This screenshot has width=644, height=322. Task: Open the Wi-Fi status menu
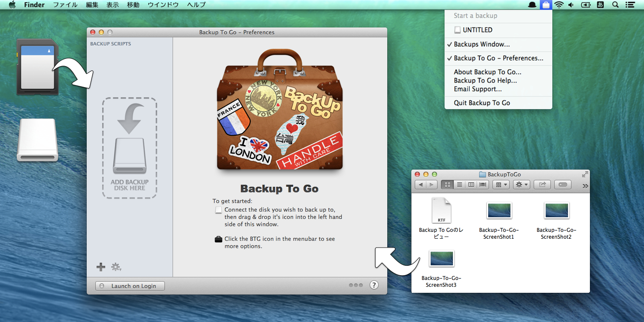click(559, 5)
